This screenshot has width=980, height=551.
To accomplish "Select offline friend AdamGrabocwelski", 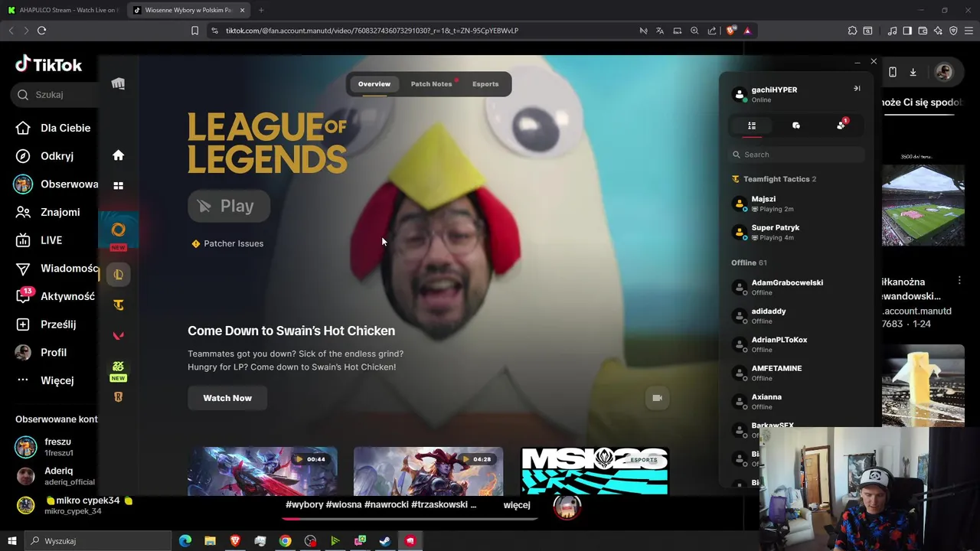I will tap(796, 287).
